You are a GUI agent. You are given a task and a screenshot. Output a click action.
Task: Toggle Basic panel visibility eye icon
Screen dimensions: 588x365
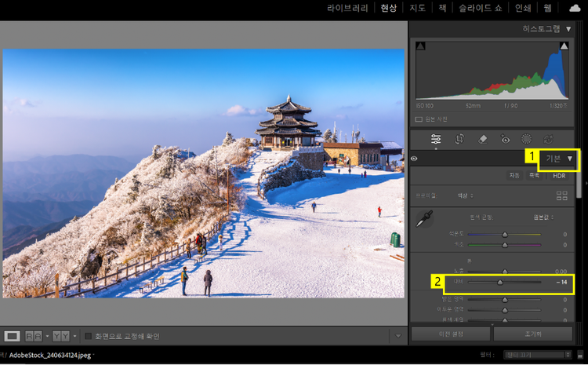click(414, 159)
